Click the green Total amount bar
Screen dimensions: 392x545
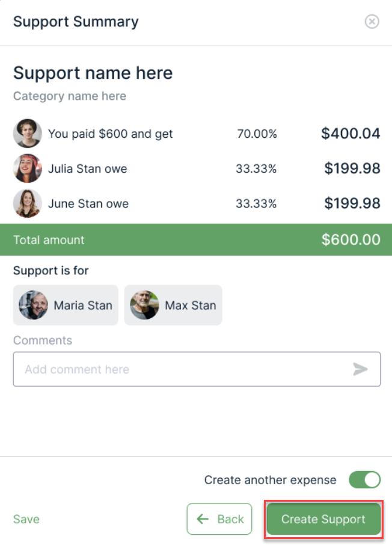tap(196, 240)
